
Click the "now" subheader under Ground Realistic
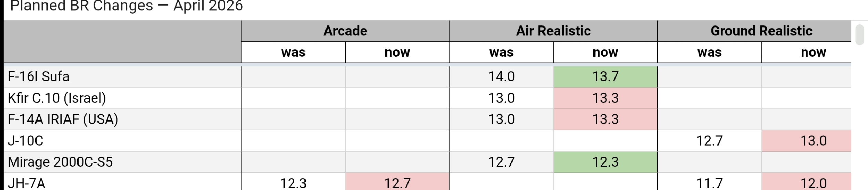pos(813,52)
